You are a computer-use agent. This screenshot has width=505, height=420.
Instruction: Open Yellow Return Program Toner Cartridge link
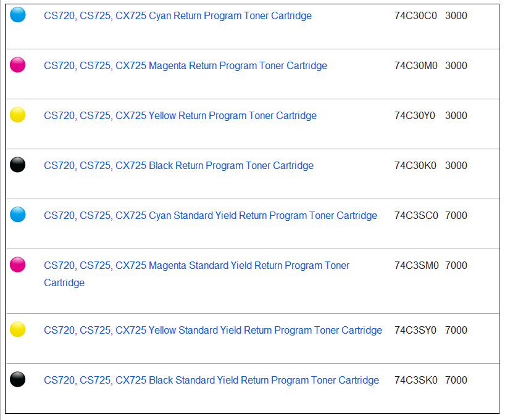point(180,116)
